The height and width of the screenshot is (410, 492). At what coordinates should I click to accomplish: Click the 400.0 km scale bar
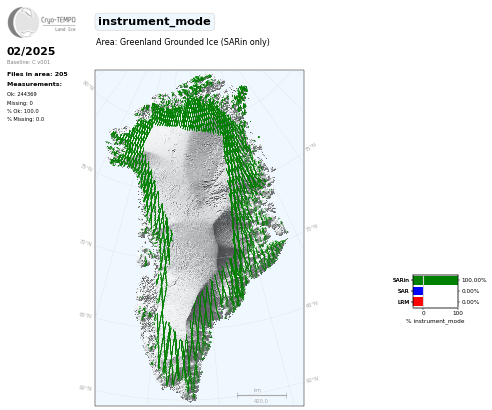(x=262, y=396)
